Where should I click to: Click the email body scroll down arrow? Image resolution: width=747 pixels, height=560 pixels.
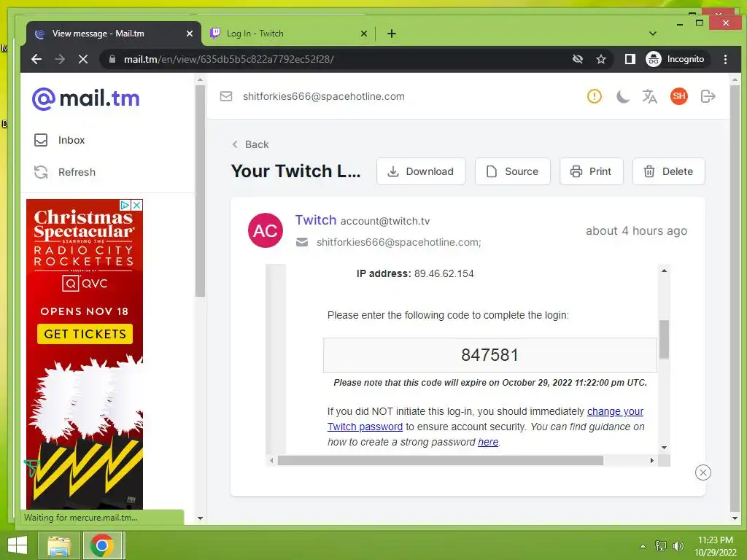(x=664, y=448)
